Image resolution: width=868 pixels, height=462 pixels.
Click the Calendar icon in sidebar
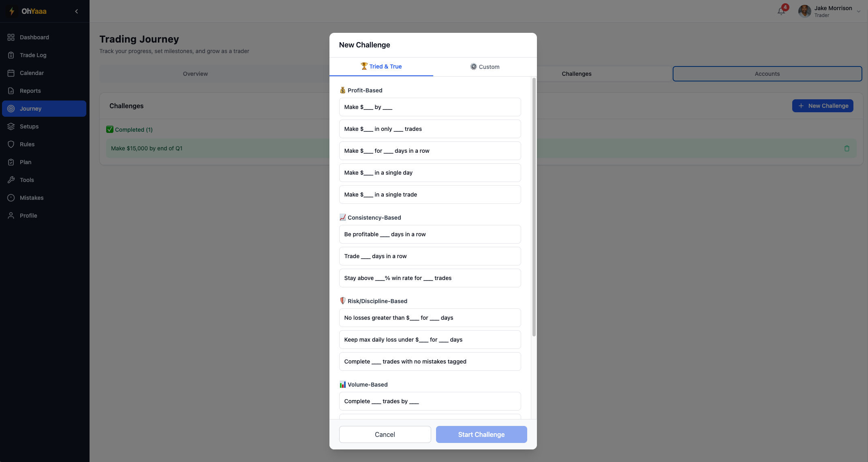tap(11, 73)
